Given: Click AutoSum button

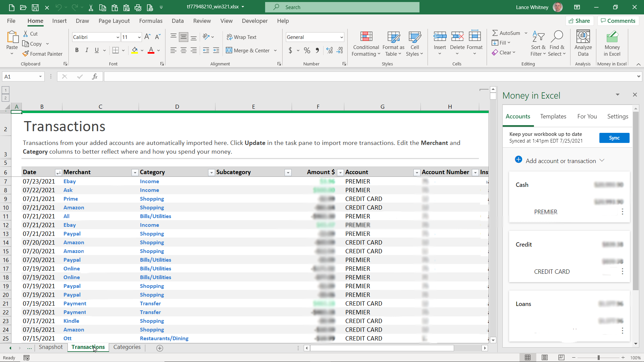Looking at the screenshot, I should pos(506,33).
